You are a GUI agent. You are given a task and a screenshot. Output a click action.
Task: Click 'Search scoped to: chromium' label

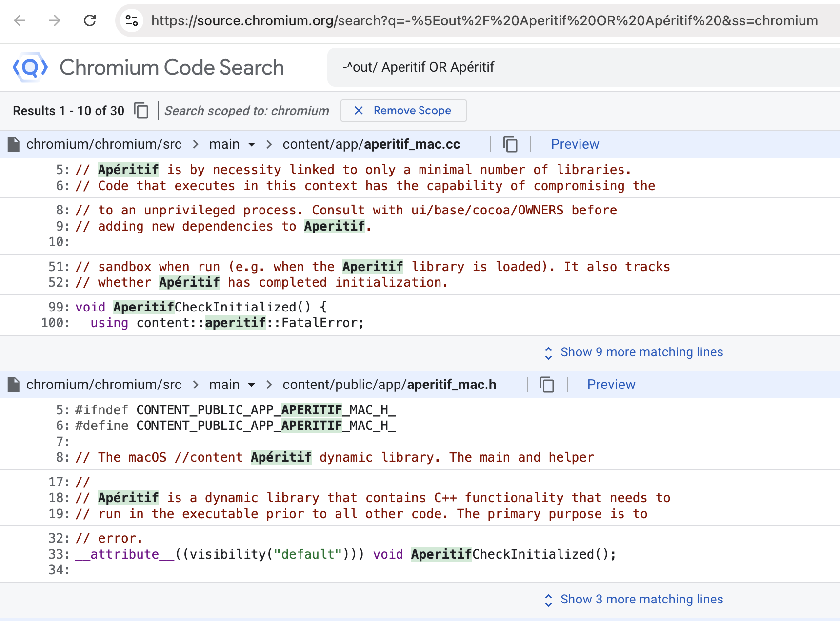247,111
